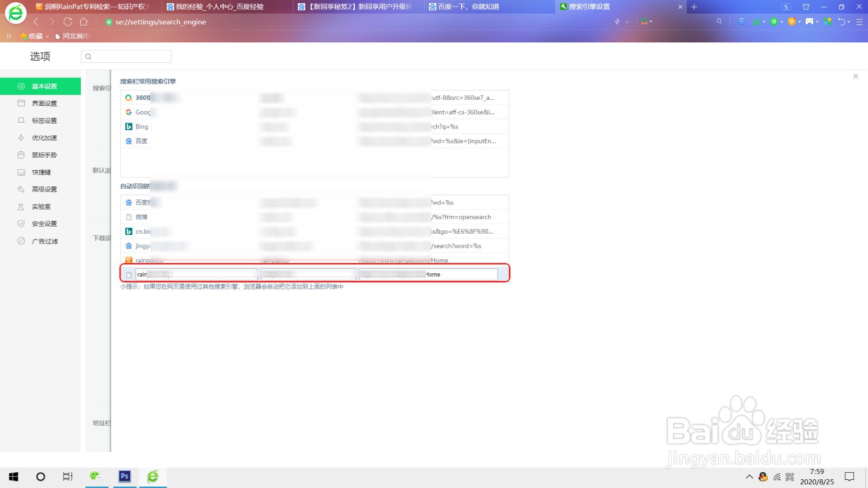Click the new engine URL field ending Home
The image size is (868, 488).
428,274
